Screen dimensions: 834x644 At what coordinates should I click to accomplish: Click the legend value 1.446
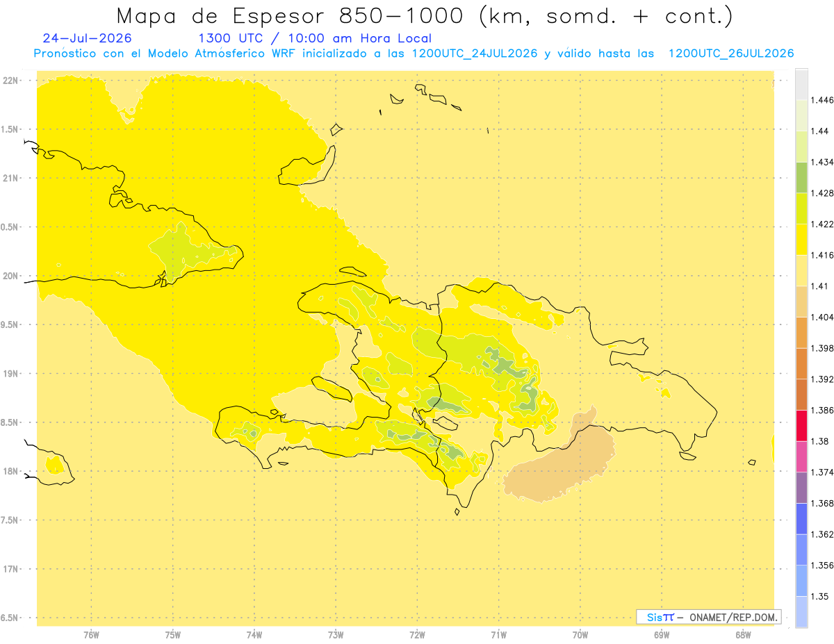[x=824, y=100]
